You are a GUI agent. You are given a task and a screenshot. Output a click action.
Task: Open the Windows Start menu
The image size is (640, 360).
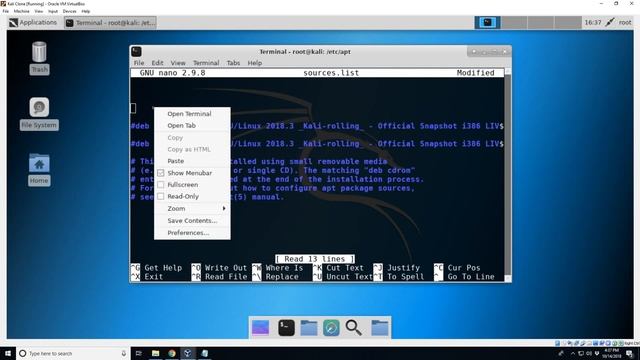click(x=8, y=353)
